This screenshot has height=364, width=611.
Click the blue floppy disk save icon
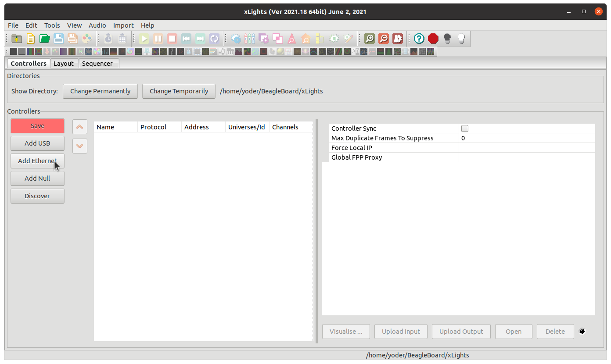click(58, 39)
